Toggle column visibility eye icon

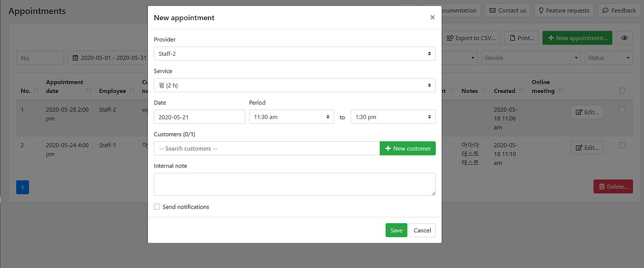point(624,38)
